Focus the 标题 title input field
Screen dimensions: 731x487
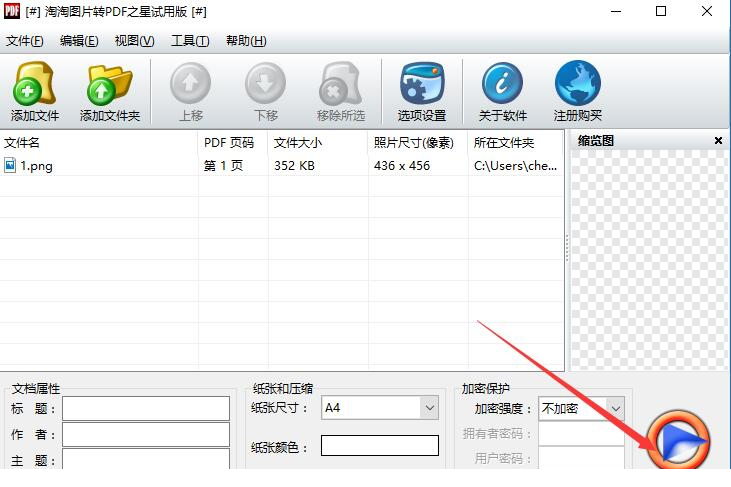pyautogui.click(x=146, y=408)
